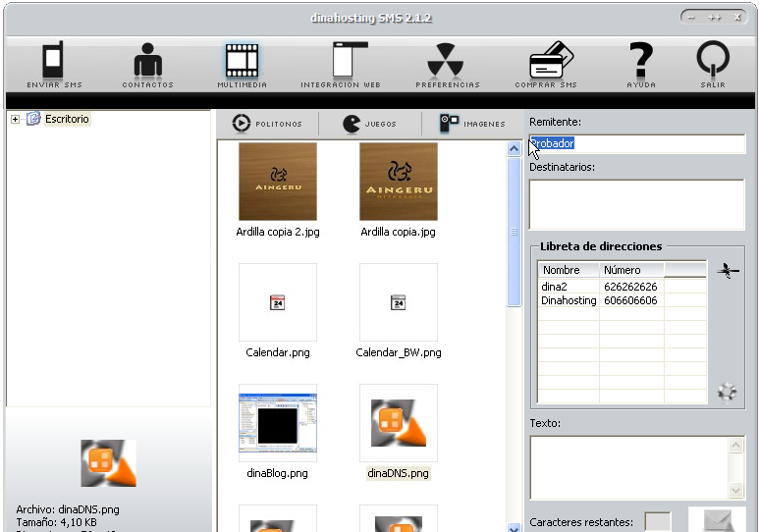
Task: Click the Escritorio folder icon
Action: pos(33,119)
